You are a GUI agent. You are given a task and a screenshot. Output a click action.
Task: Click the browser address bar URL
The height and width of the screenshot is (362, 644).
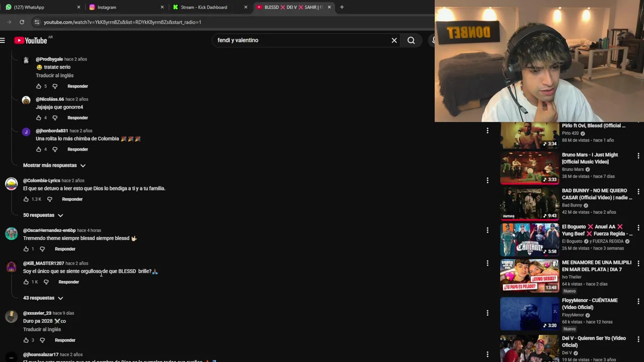tap(122, 22)
